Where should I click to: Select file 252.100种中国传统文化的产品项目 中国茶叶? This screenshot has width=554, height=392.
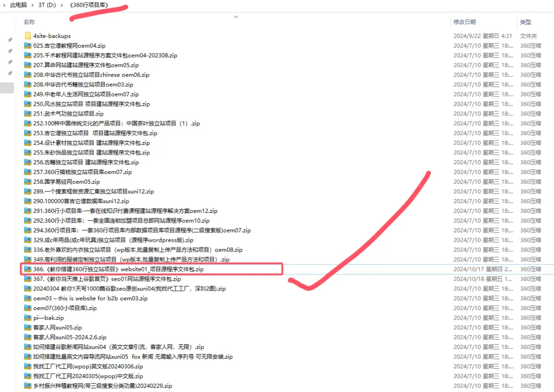coord(116,123)
